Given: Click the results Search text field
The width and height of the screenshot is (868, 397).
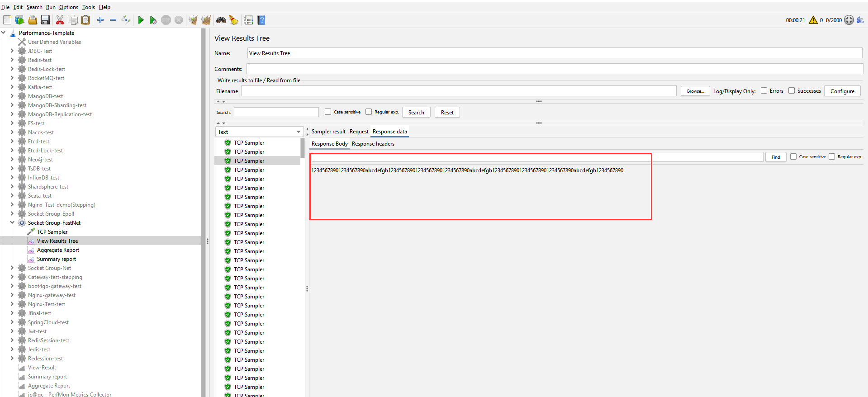Looking at the screenshot, I should (276, 112).
